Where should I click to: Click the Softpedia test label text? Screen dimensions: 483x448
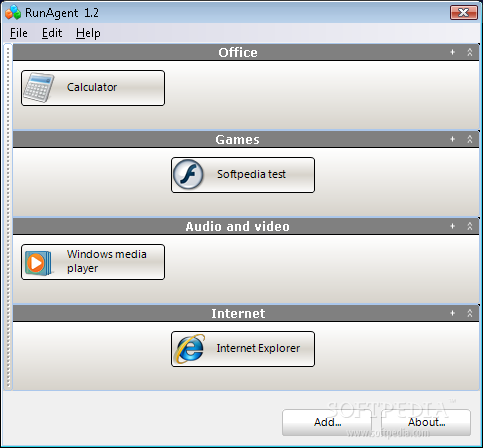click(251, 174)
